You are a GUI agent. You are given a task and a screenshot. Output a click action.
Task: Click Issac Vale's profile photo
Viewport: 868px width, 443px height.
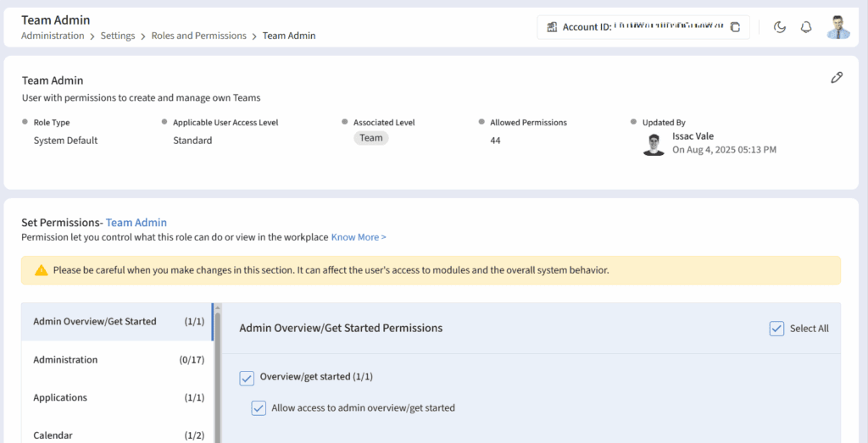point(654,144)
